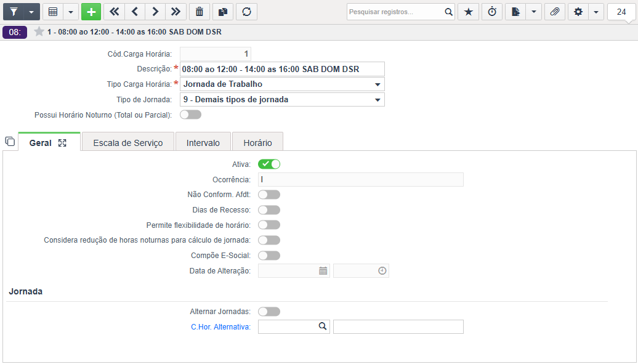Click C.Hor. Alternativa description field

click(398, 327)
